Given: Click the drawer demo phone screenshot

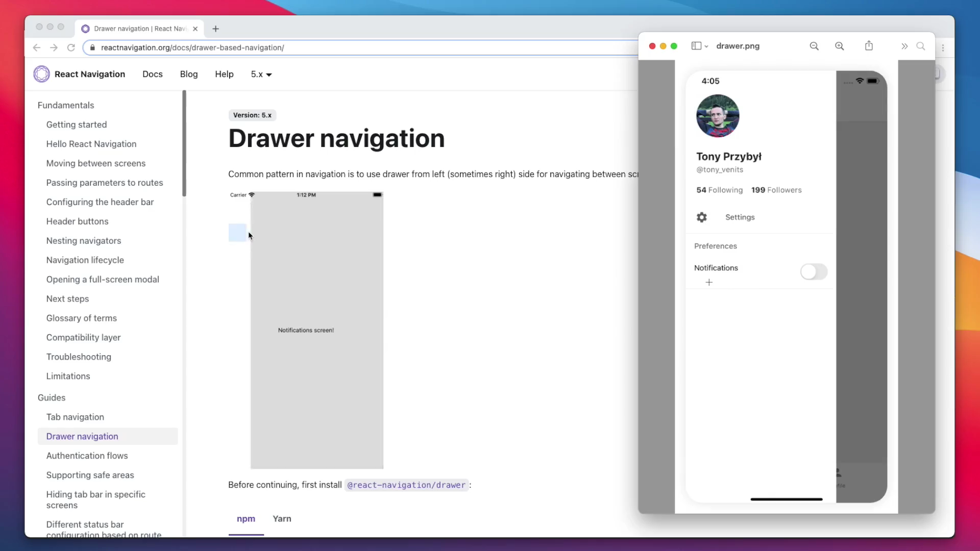Looking at the screenshot, I should click(x=306, y=330).
